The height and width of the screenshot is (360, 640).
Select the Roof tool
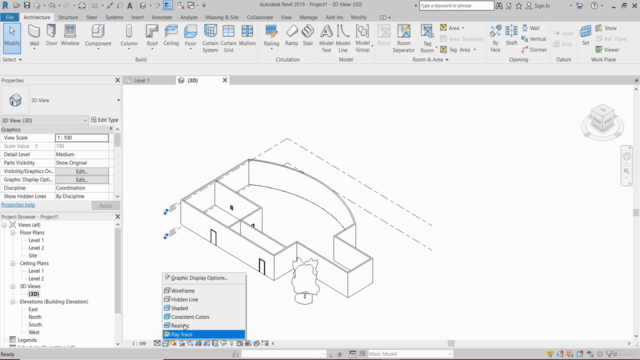(152, 36)
